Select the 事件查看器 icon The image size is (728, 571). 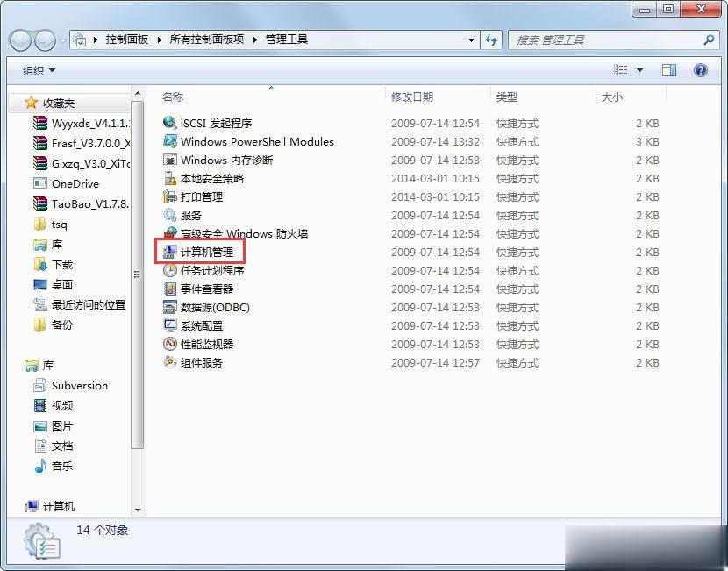170,289
